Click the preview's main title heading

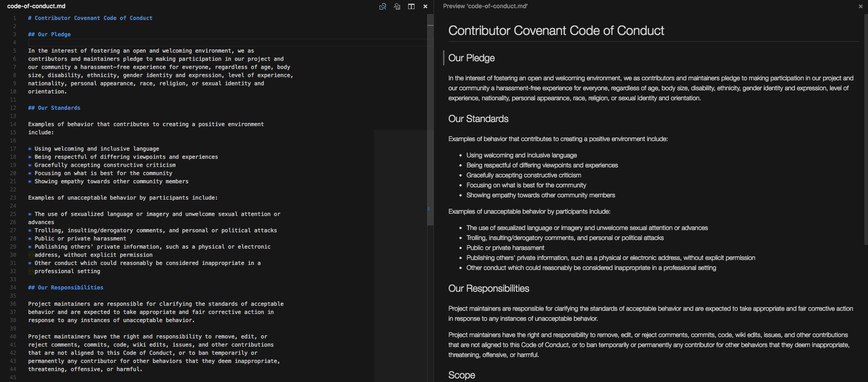click(556, 31)
